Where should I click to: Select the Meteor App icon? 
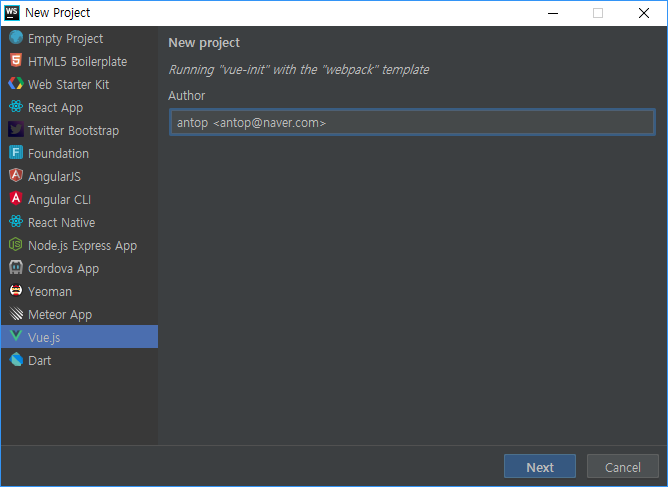pos(16,314)
